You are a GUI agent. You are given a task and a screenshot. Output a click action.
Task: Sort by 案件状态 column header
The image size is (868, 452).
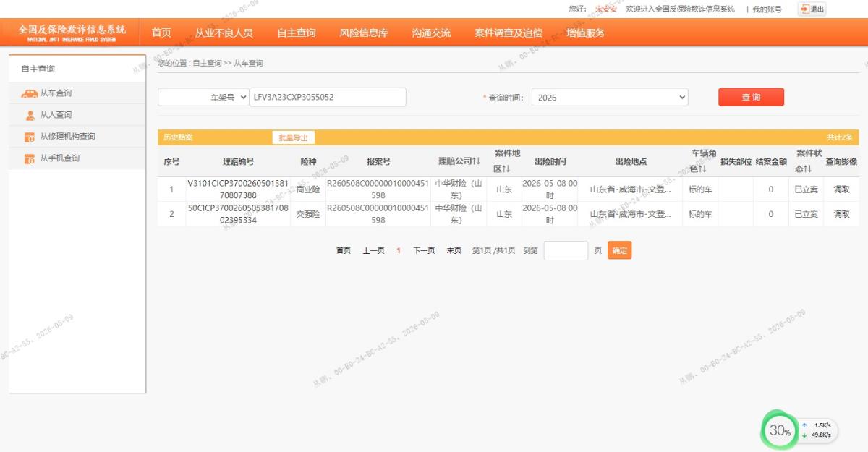(808, 161)
